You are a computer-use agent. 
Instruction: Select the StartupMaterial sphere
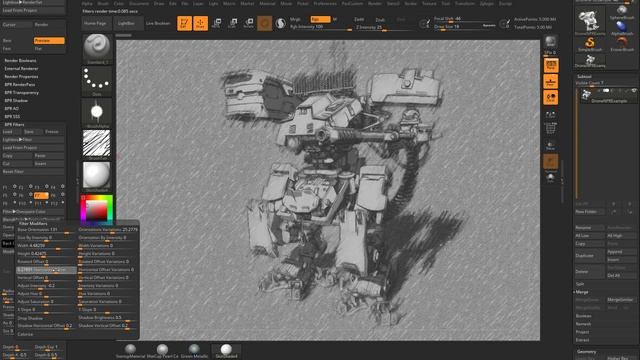pos(130,351)
